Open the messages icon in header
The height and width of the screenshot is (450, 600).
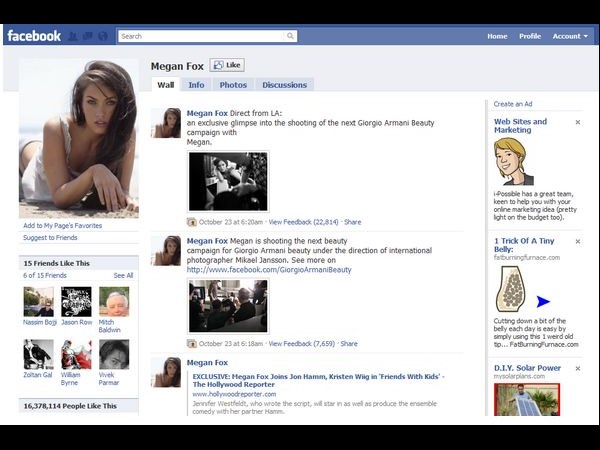click(88, 36)
